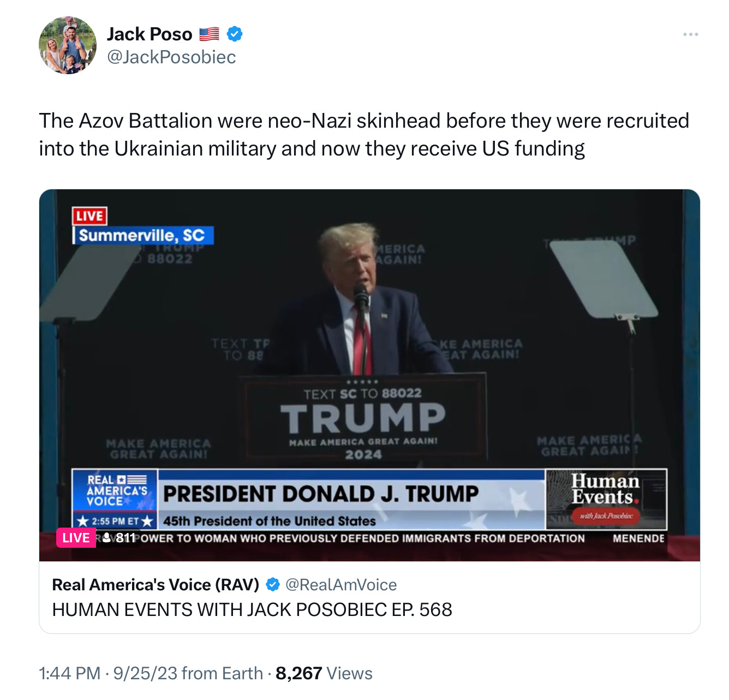Open the @RealAmVoice handle
The width and height of the screenshot is (729, 700).
click(341, 585)
